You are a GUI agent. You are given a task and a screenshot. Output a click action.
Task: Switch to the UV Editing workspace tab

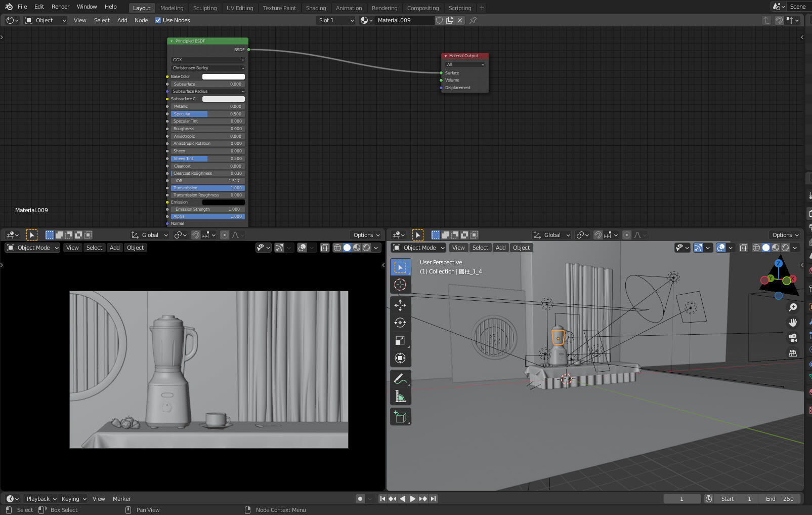[240, 8]
